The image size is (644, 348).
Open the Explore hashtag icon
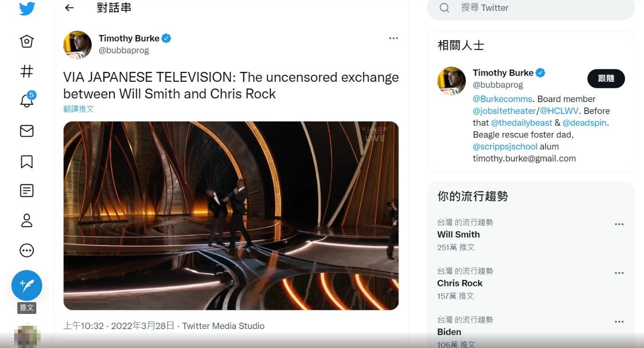tap(26, 71)
